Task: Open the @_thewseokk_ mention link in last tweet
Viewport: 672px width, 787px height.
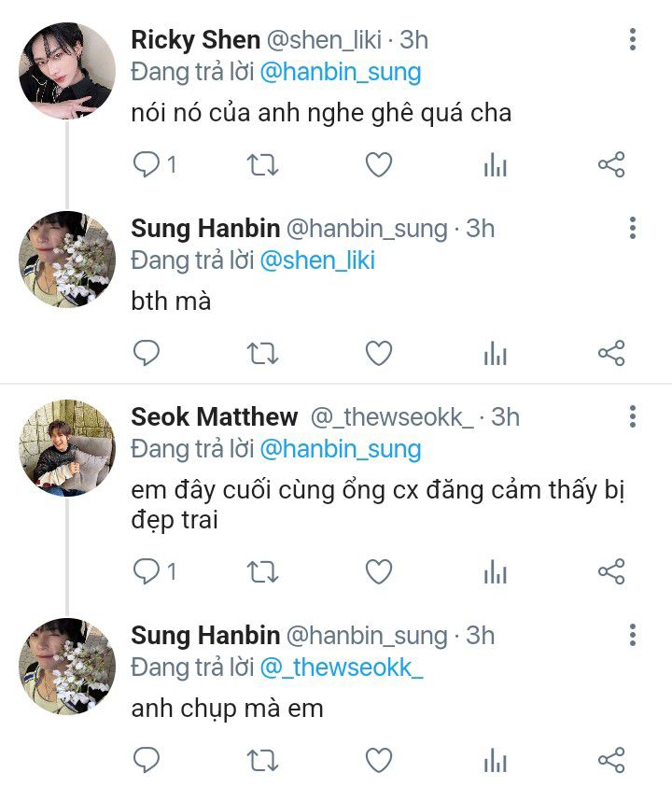Action: tap(342, 668)
